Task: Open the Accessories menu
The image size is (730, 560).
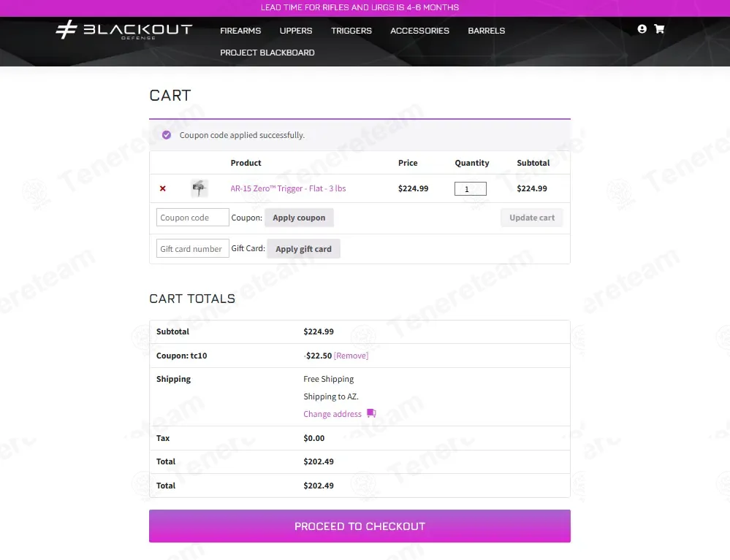Action: 419,31
